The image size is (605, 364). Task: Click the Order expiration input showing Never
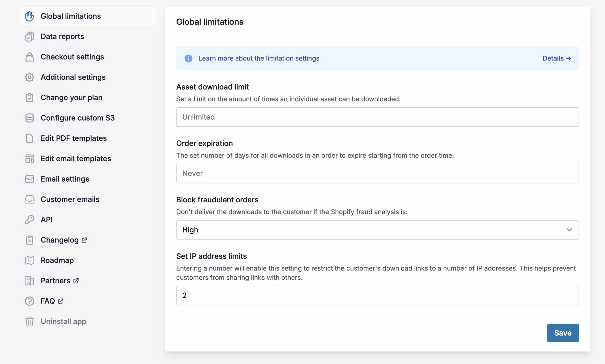pos(377,173)
